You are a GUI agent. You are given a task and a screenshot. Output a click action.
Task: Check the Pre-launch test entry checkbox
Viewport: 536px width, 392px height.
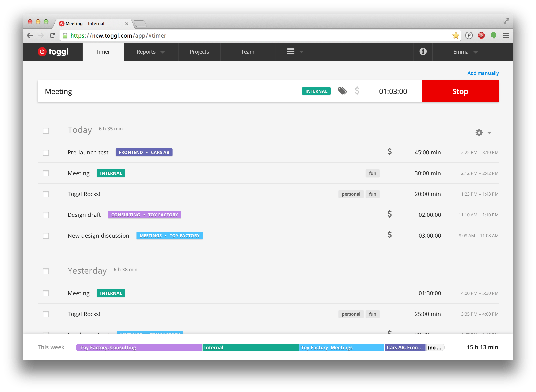coord(46,153)
